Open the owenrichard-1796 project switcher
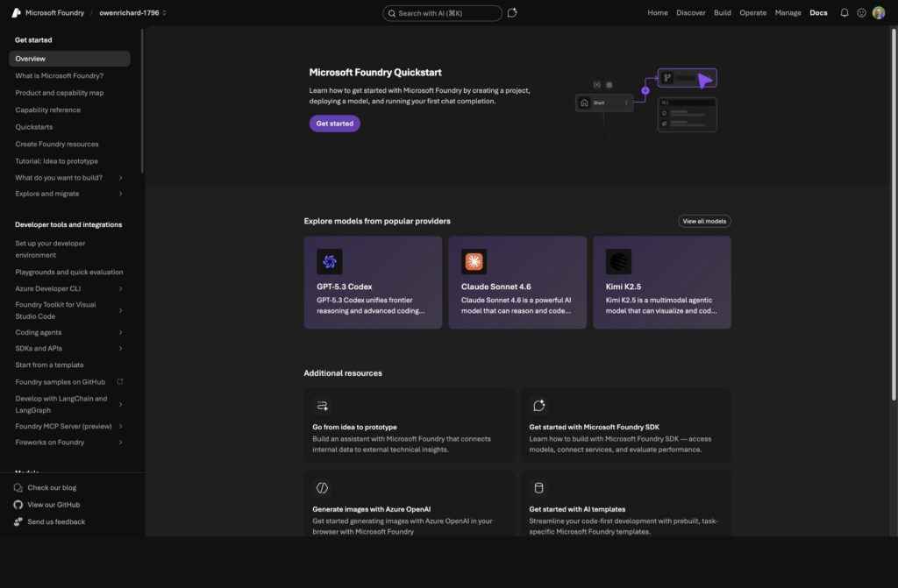Image resolution: width=898 pixels, height=588 pixels. pos(132,12)
